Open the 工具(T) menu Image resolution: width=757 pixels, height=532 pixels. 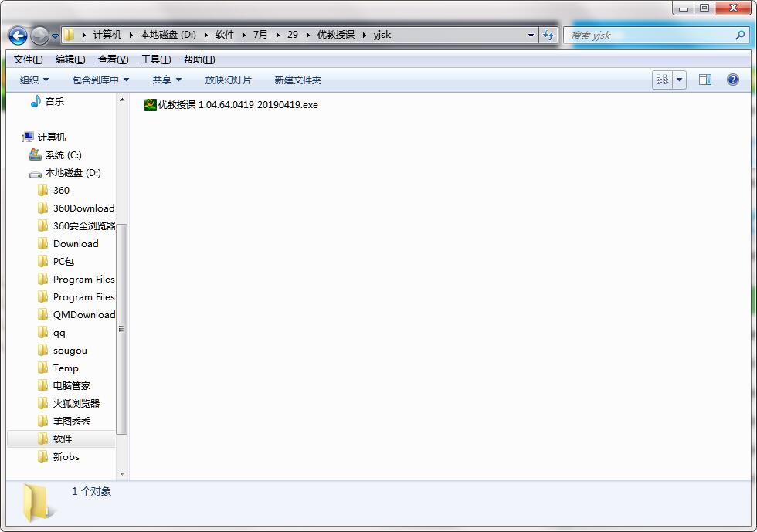(156, 59)
